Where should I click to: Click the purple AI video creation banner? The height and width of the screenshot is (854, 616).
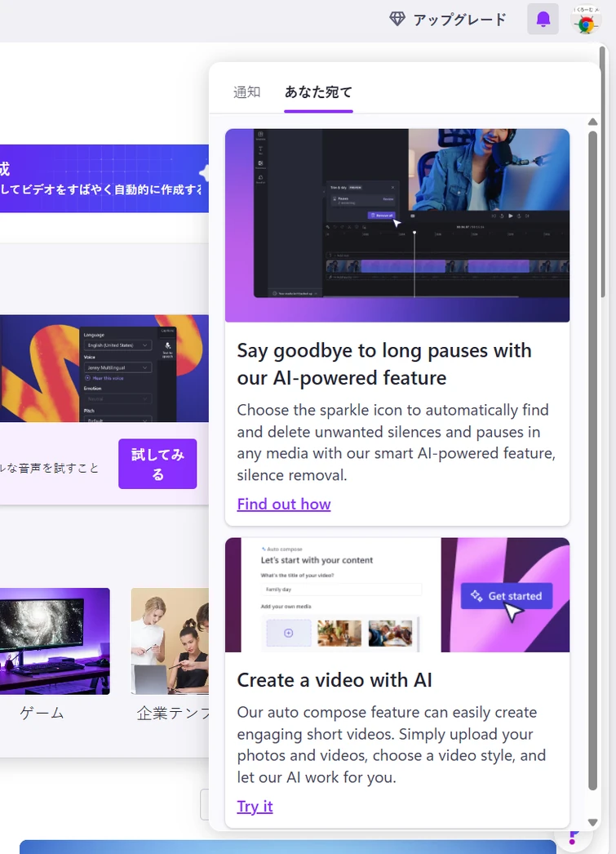[x=104, y=179]
